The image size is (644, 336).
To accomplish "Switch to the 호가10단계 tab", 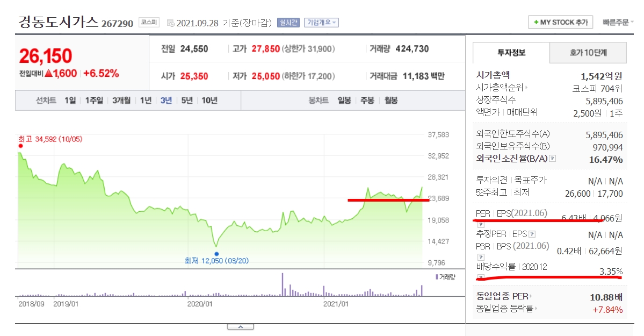I will click(588, 53).
